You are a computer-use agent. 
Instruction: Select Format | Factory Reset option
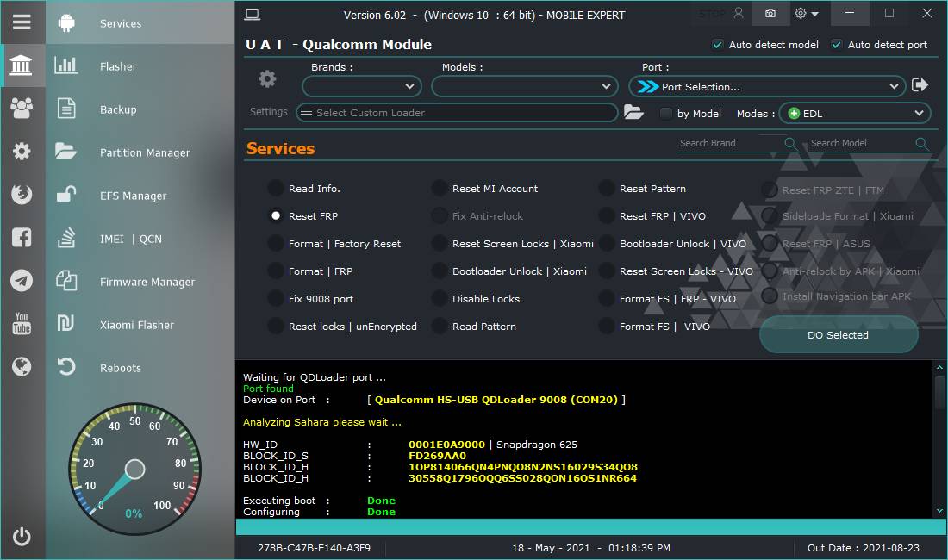276,244
